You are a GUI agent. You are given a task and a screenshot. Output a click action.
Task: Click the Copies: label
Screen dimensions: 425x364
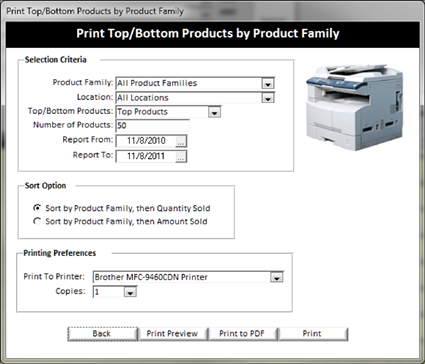(70, 291)
